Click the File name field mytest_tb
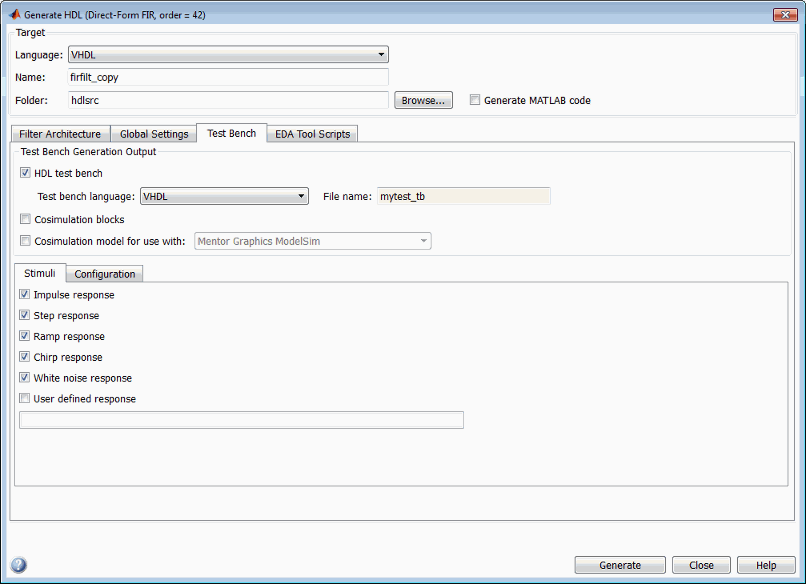 point(463,197)
